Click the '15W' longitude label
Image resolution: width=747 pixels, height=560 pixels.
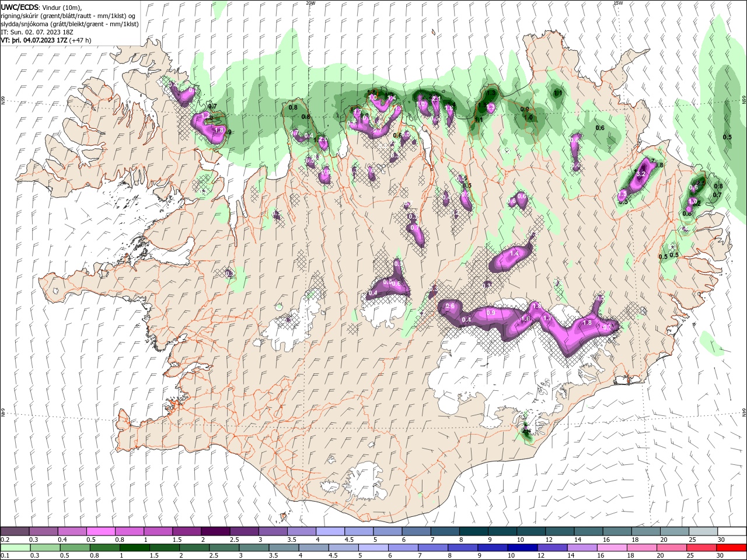click(x=617, y=3)
